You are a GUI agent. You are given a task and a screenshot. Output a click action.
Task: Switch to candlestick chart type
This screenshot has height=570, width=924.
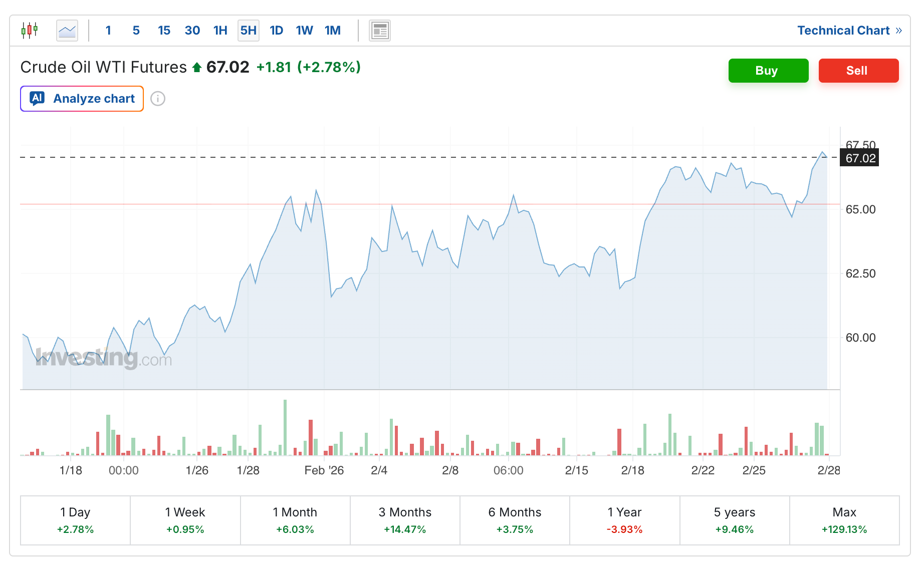(x=30, y=31)
